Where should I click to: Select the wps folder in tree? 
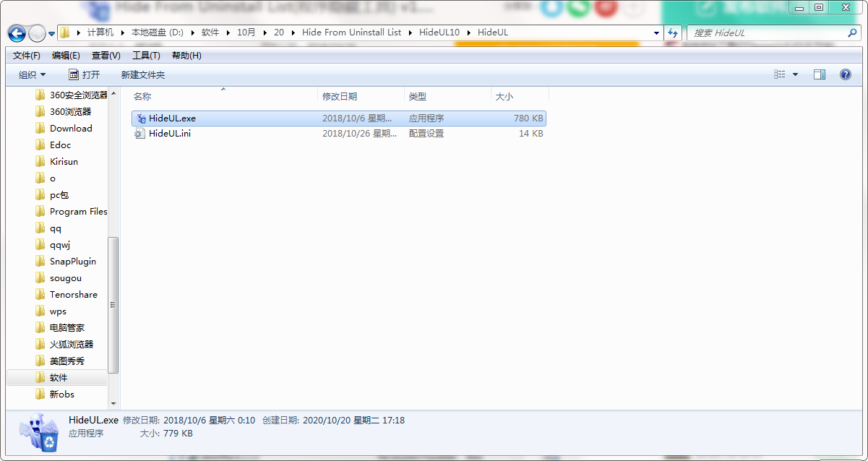51,311
